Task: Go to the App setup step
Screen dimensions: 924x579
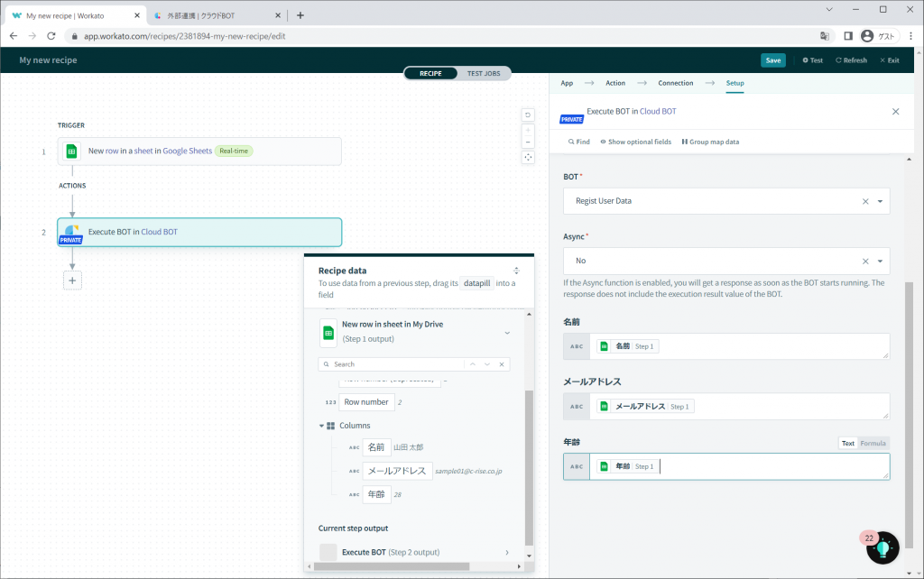Action: click(x=567, y=83)
